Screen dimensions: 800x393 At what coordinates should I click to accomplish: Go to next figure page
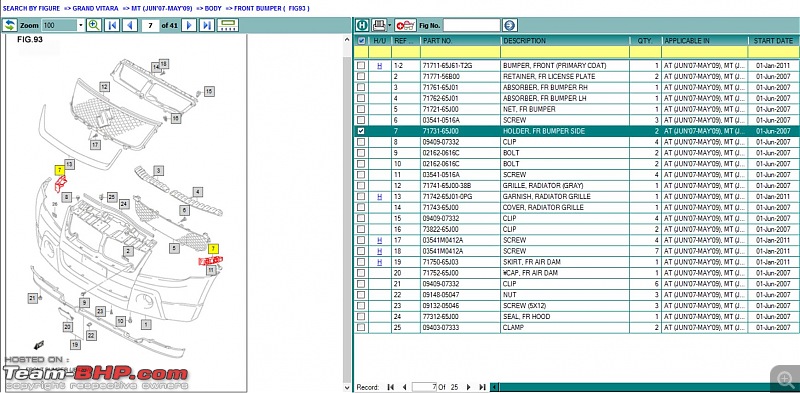(x=189, y=25)
